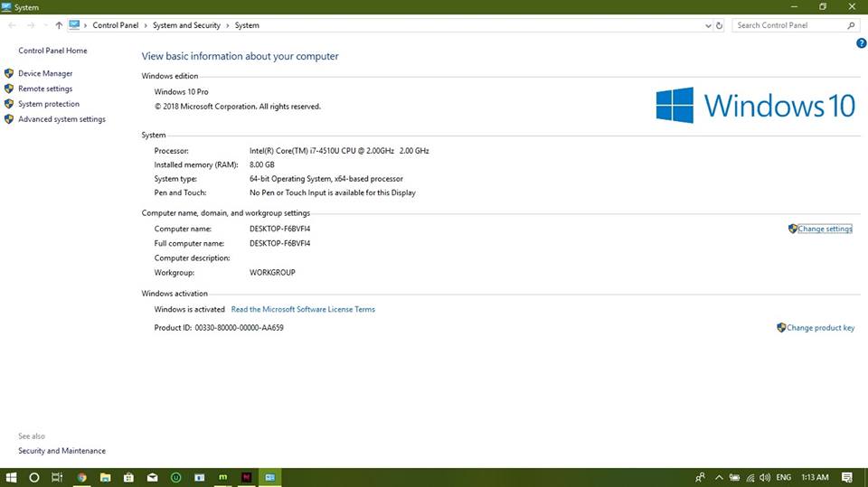Click the shield icon next to Change product key
The height and width of the screenshot is (487, 868).
[x=781, y=328]
